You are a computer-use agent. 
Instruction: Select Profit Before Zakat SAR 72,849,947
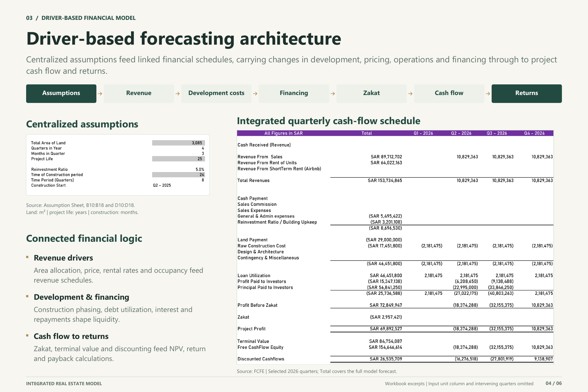pos(386,305)
